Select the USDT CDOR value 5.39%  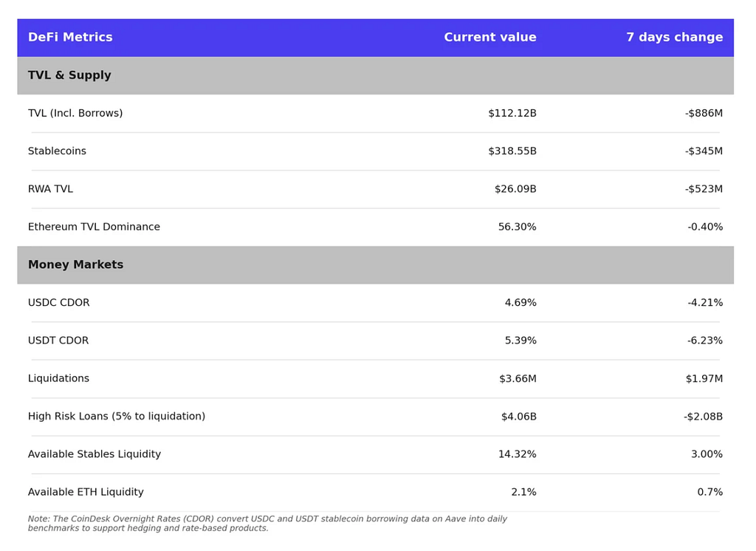coord(520,340)
